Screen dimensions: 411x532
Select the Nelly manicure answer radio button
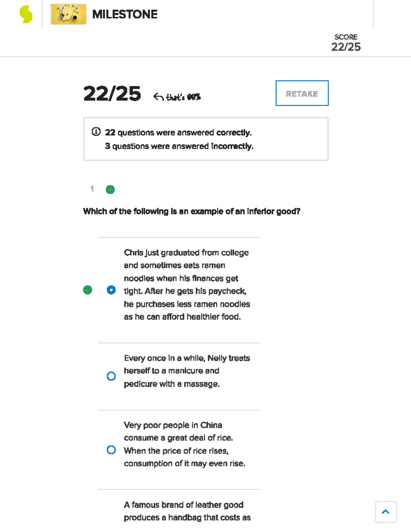[x=111, y=376]
